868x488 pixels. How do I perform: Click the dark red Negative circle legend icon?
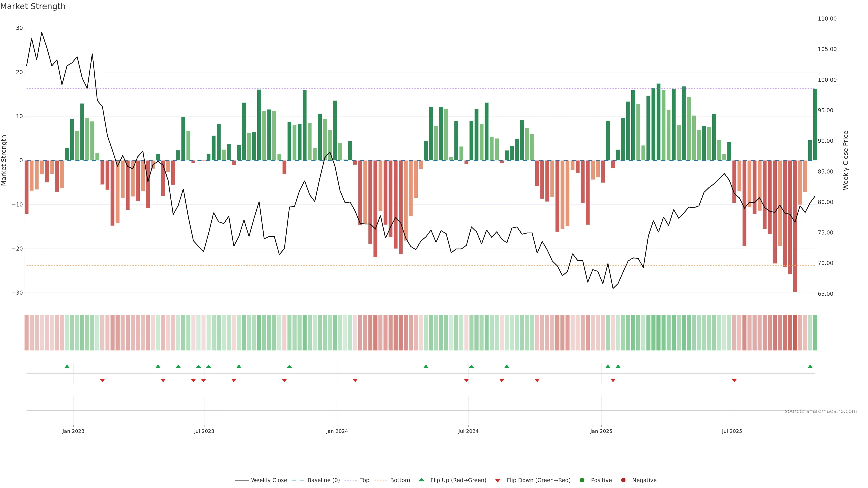pos(623,480)
